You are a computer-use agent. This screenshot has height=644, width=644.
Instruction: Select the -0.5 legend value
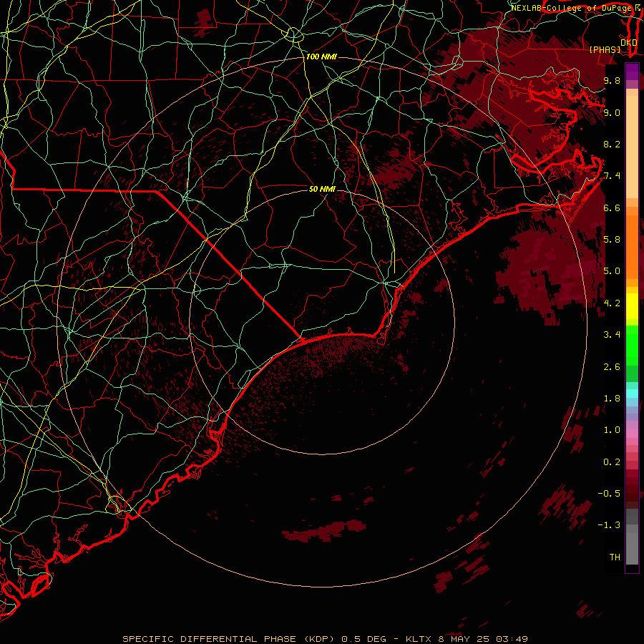pos(609,494)
